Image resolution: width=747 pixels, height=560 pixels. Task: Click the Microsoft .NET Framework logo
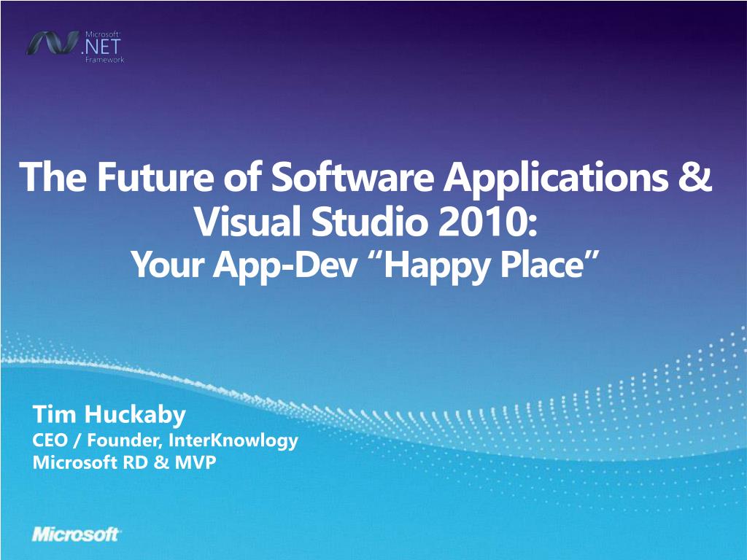pyautogui.click(x=75, y=47)
